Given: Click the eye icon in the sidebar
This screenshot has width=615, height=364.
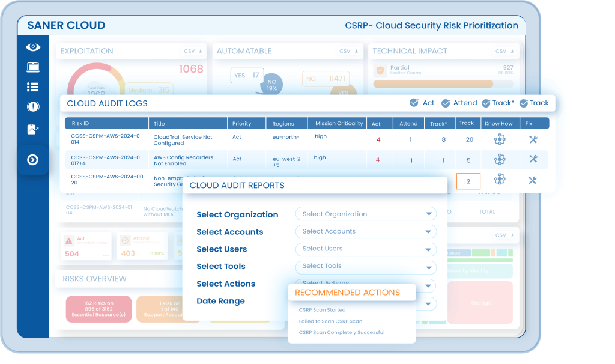Looking at the screenshot, I should click(33, 47).
